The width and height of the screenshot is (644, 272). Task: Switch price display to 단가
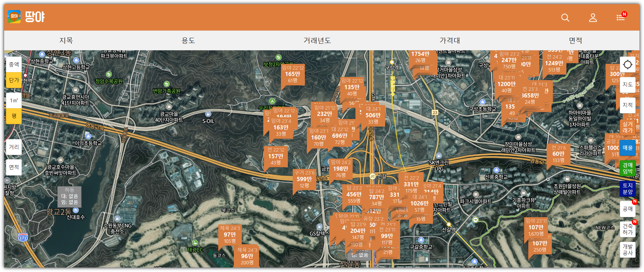[14, 80]
